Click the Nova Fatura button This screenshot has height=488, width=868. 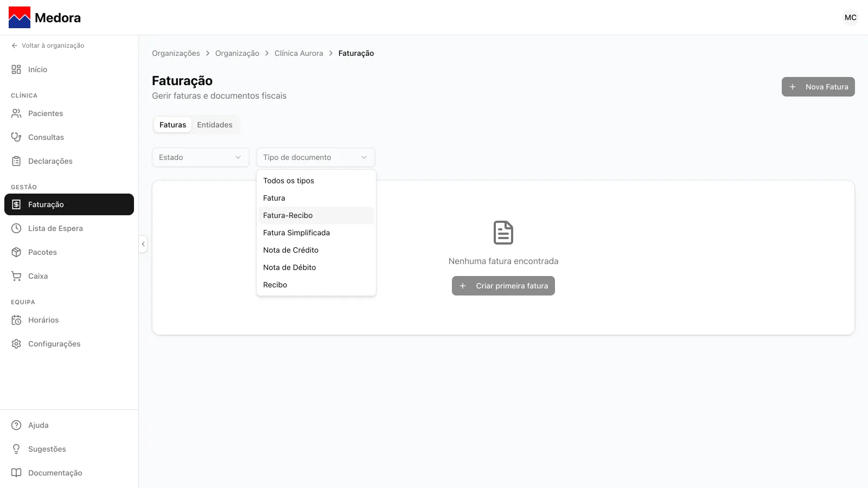click(x=818, y=87)
